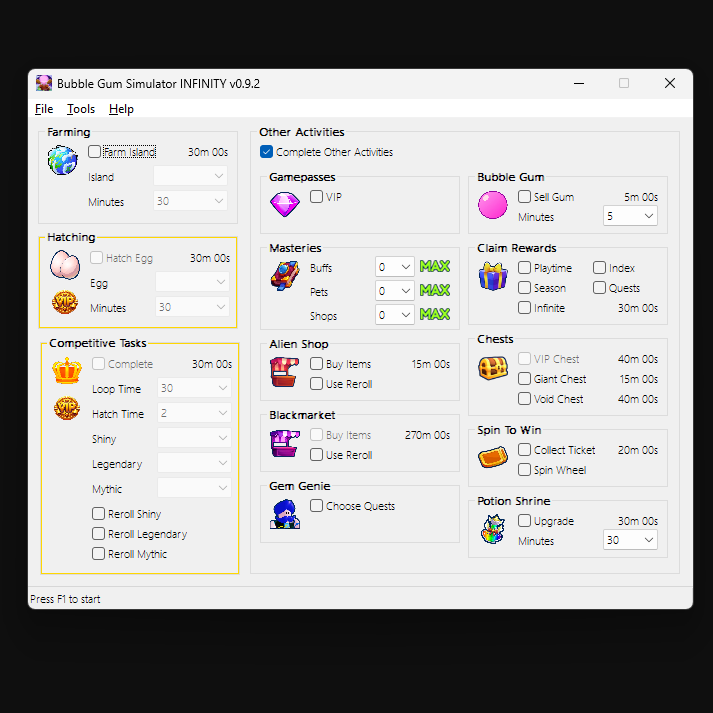The image size is (713, 713).
Task: Click the pink gem Gamepasses icon
Action: click(285, 204)
